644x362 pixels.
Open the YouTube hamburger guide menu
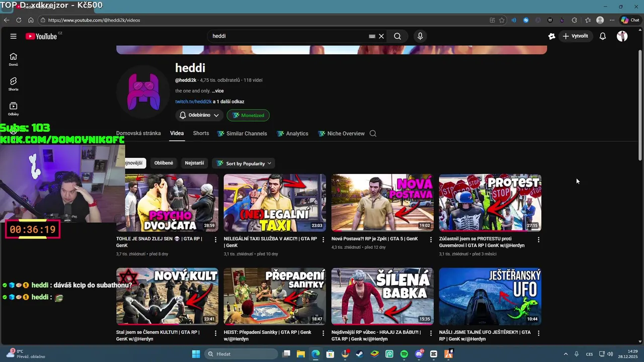[x=14, y=36]
